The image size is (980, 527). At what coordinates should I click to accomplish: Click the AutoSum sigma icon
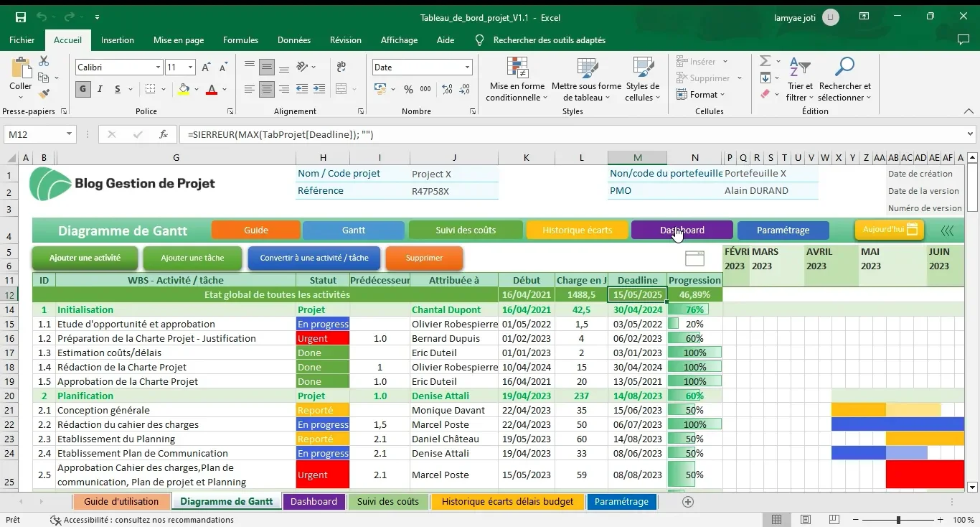pyautogui.click(x=765, y=62)
